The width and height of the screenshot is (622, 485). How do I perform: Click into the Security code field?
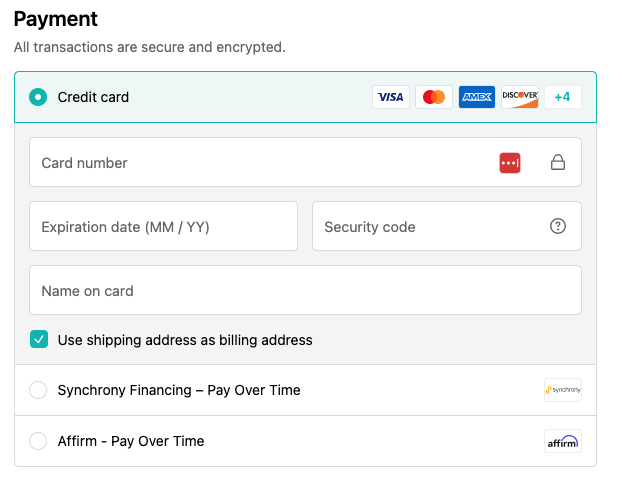click(x=430, y=226)
